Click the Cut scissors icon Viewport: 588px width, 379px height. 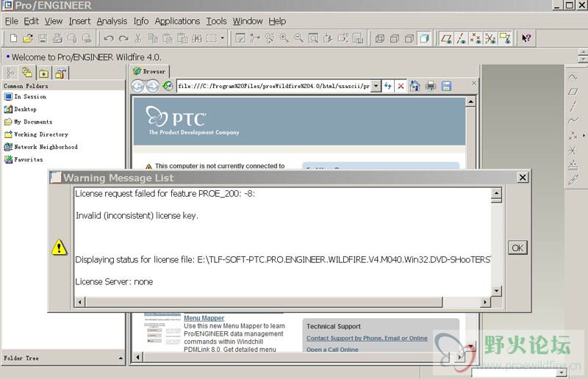pyautogui.click(x=138, y=38)
